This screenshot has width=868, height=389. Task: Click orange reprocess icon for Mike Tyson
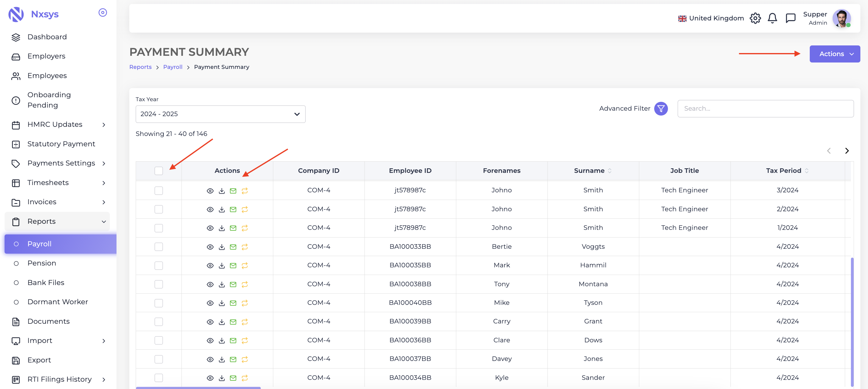(245, 303)
